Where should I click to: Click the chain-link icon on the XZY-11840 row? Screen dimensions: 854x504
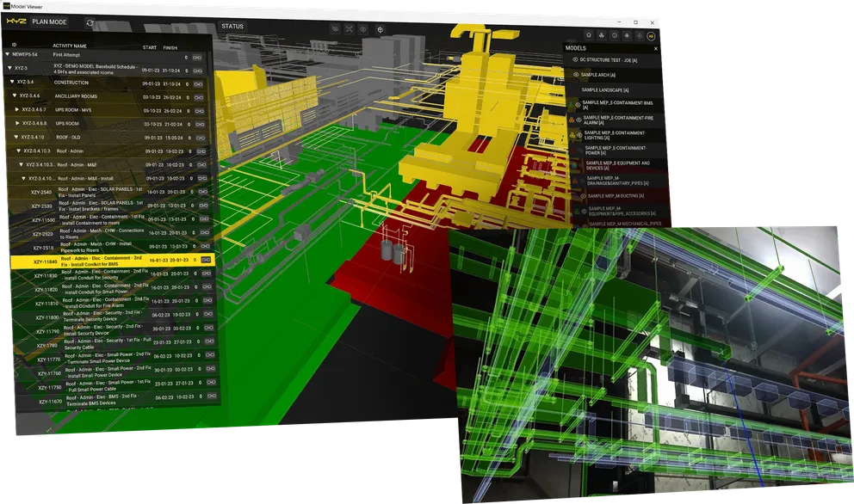point(207,260)
